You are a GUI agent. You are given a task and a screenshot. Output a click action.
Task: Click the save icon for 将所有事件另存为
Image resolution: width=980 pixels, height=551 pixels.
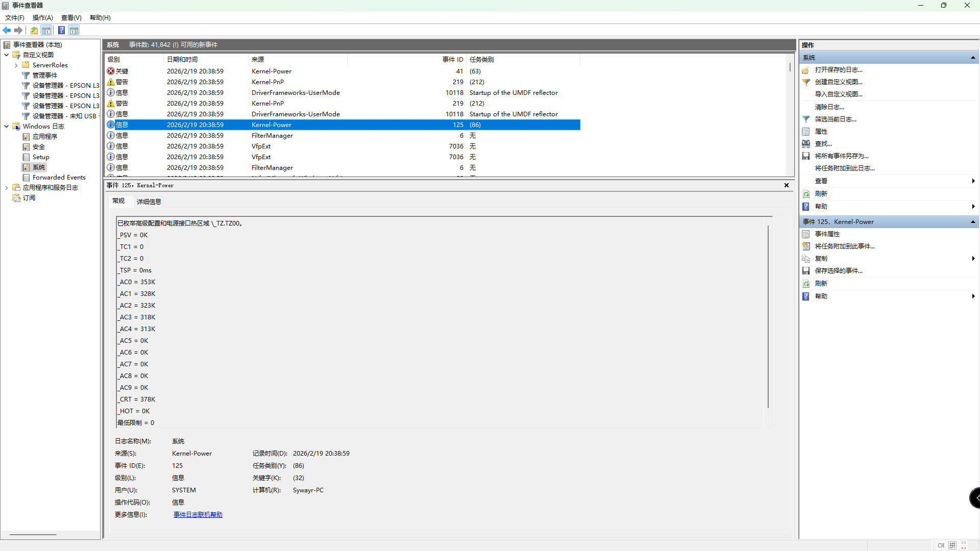(806, 156)
